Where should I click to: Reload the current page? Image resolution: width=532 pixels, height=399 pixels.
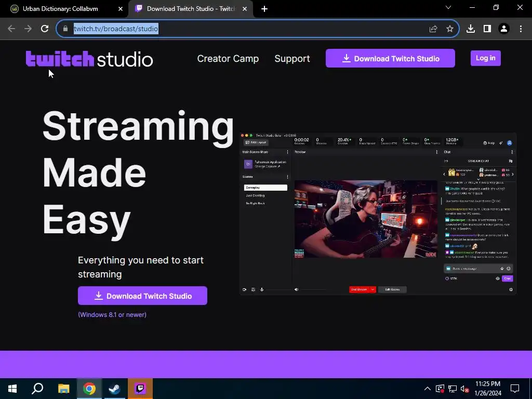45,29
